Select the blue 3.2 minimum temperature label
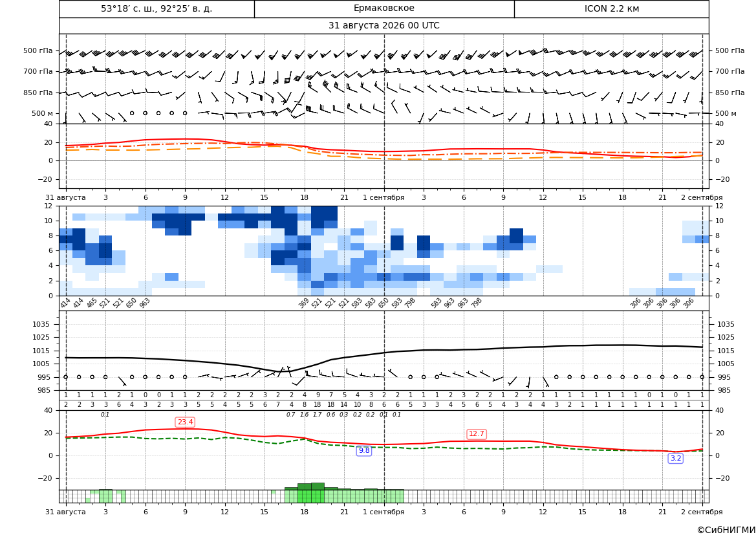 675,458
